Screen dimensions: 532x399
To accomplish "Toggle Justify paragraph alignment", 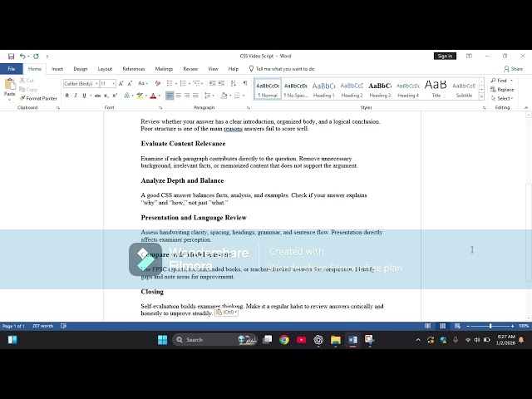I will coord(196,96).
